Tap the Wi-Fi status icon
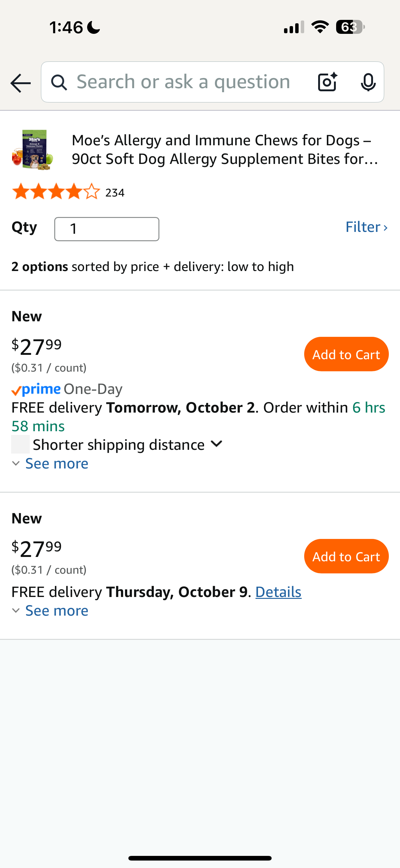The image size is (400, 868). (x=320, y=27)
